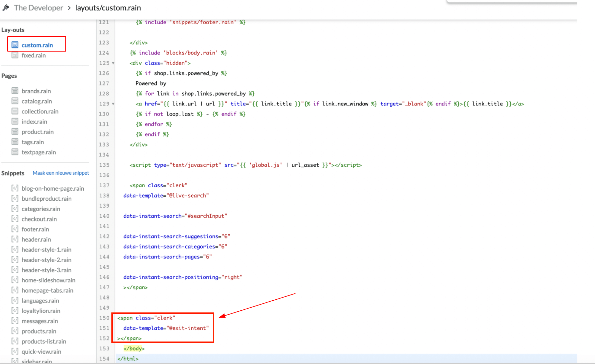The width and height of the screenshot is (595, 364).
Task: Collapse the code fold at line 125
Action: point(113,63)
